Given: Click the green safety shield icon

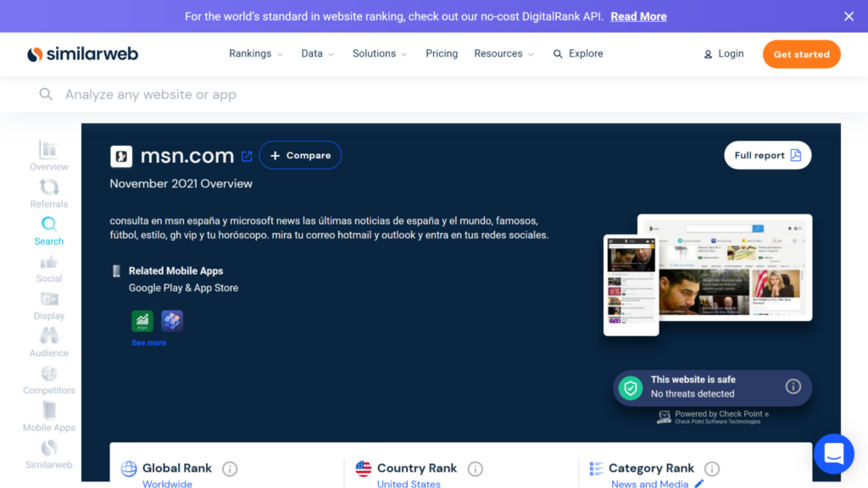Looking at the screenshot, I should pos(631,388).
